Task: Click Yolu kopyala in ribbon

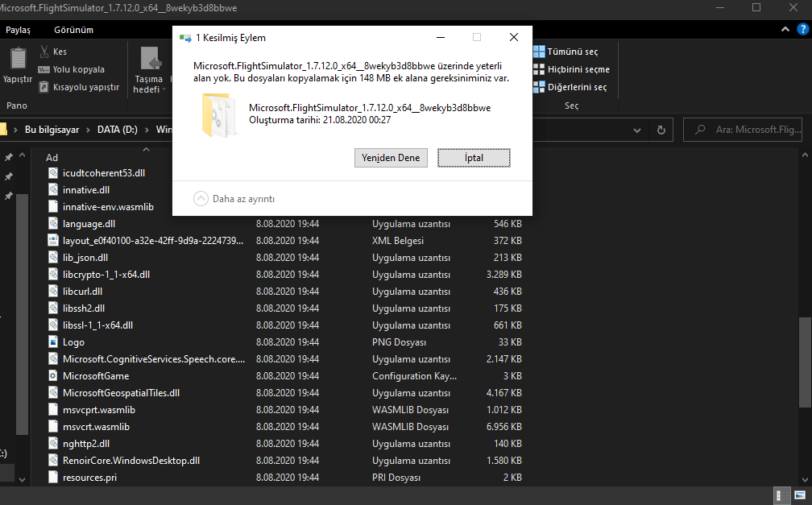Action: click(72, 69)
